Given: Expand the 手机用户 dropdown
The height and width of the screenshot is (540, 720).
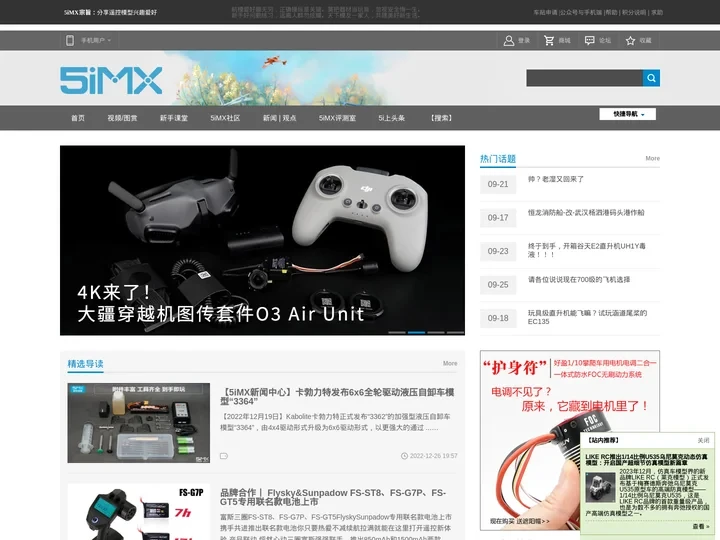Looking at the screenshot, I should click(x=96, y=40).
